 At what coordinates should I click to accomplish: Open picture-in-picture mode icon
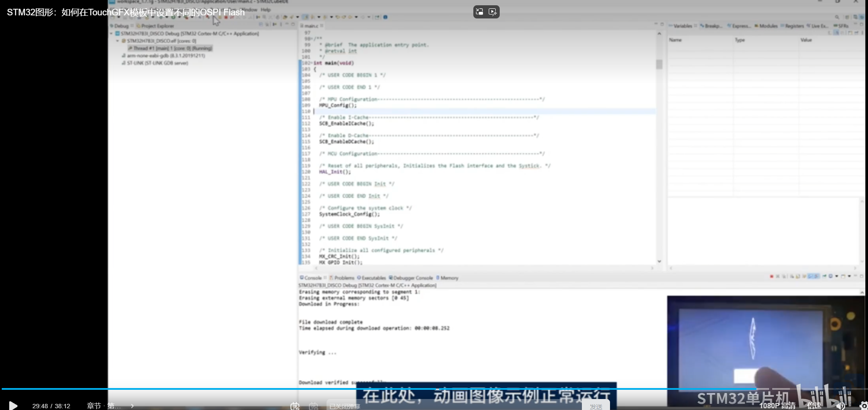click(x=479, y=12)
